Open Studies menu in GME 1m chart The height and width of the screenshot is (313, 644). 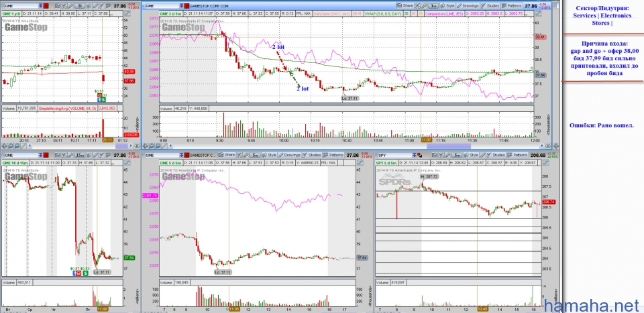490,6
